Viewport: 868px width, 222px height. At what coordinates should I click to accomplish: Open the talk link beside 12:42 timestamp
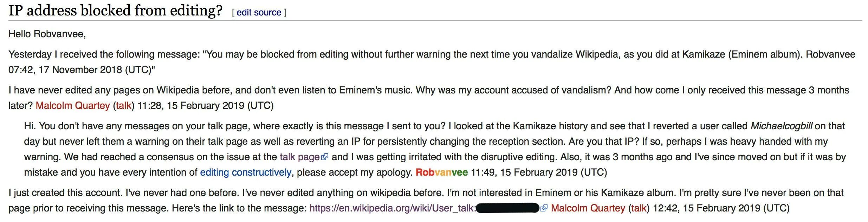(x=639, y=208)
